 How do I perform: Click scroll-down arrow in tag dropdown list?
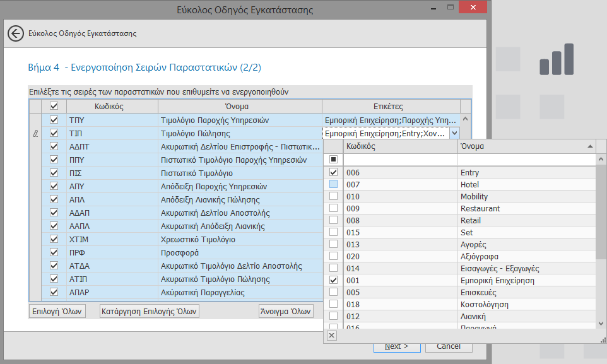pyautogui.click(x=601, y=324)
